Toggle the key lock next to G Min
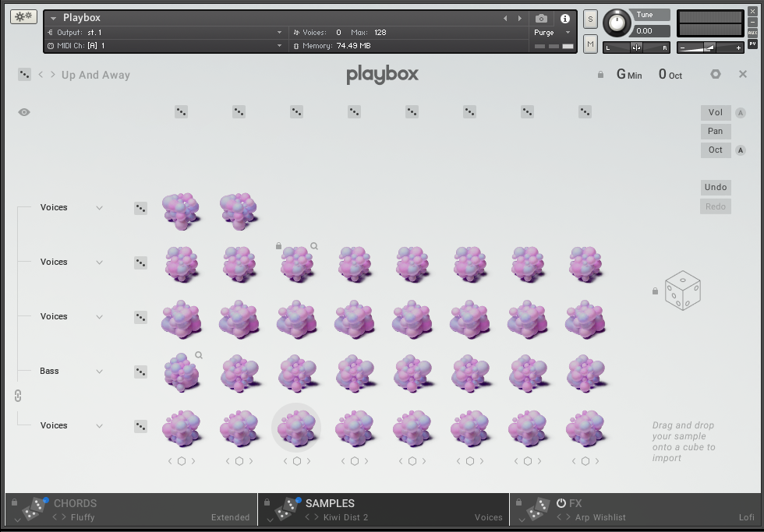Viewport: 764px width, 532px height. click(600, 75)
